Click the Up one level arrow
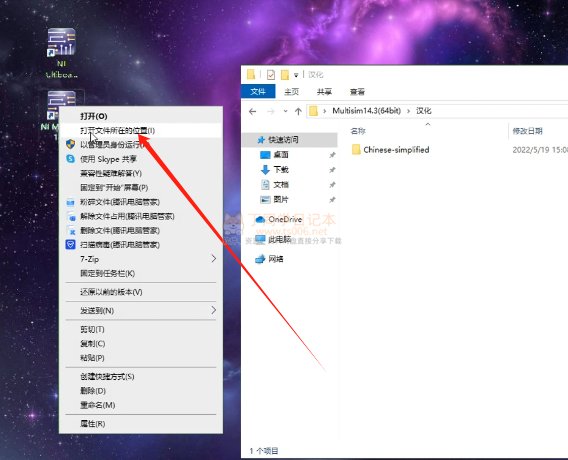This screenshot has width=568, height=460. (x=298, y=111)
